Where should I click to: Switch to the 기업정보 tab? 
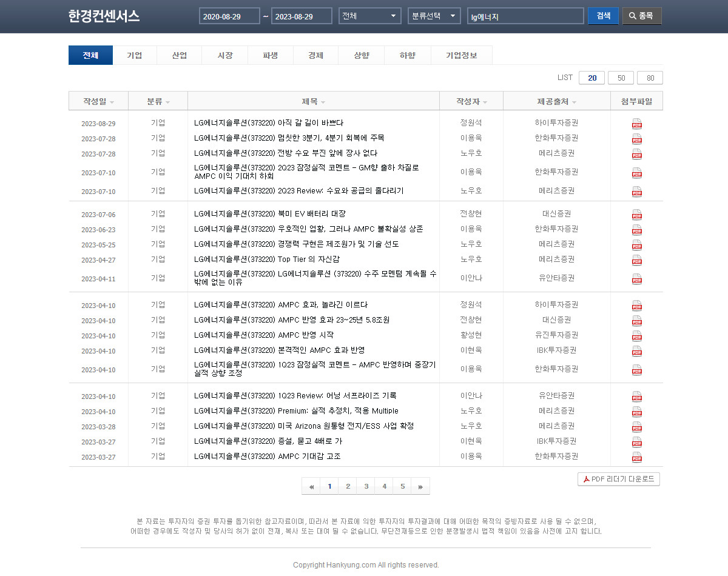462,55
